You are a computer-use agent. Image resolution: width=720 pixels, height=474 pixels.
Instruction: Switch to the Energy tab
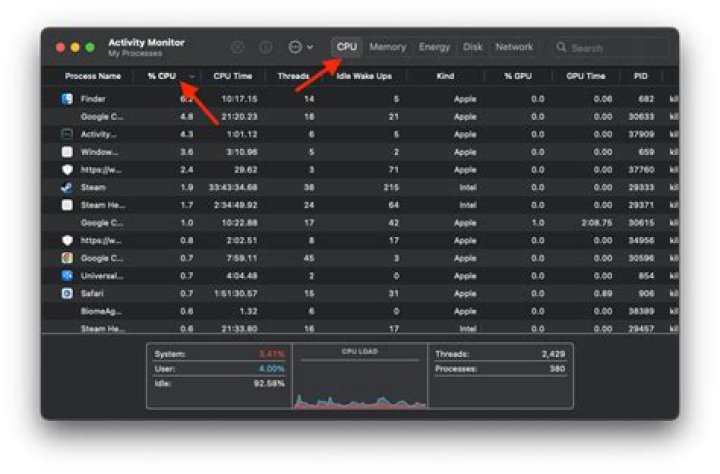coord(434,47)
